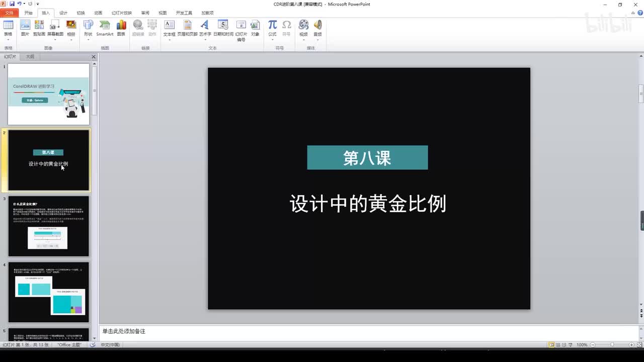The image size is (644, 362).
Task: Click the zoom slider handle
Action: [612, 345]
